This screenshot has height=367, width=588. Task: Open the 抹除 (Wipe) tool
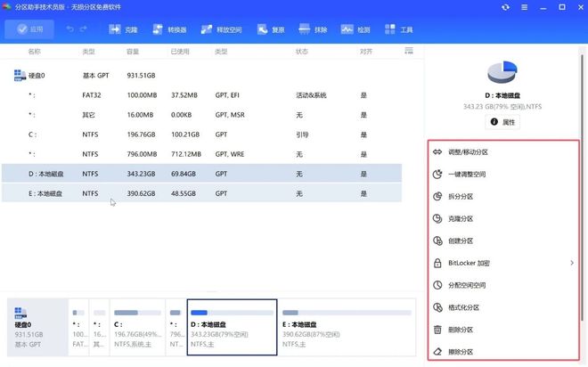point(314,29)
